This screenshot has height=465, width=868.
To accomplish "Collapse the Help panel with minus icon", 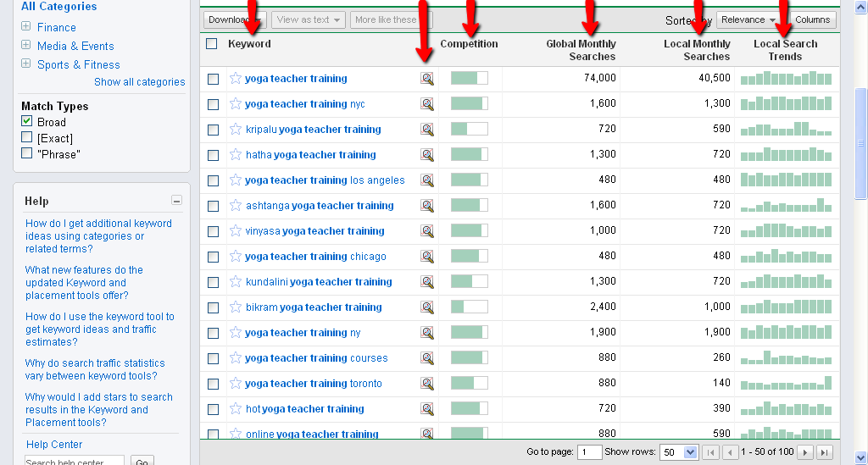I will tap(176, 201).
